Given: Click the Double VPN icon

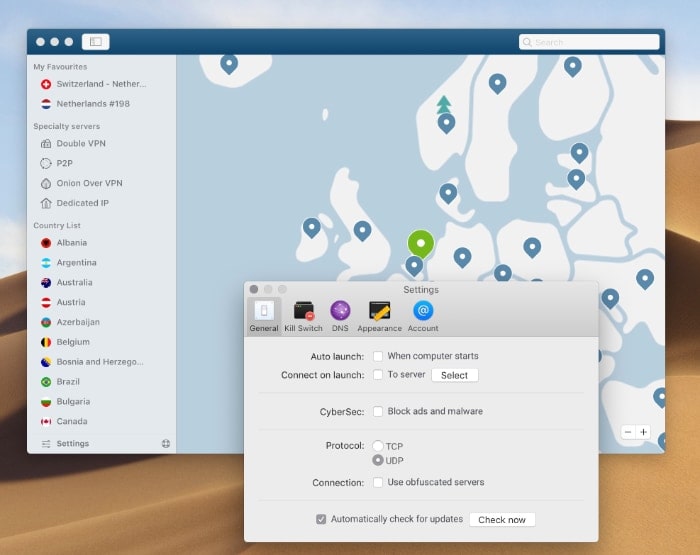Looking at the screenshot, I should [x=46, y=143].
